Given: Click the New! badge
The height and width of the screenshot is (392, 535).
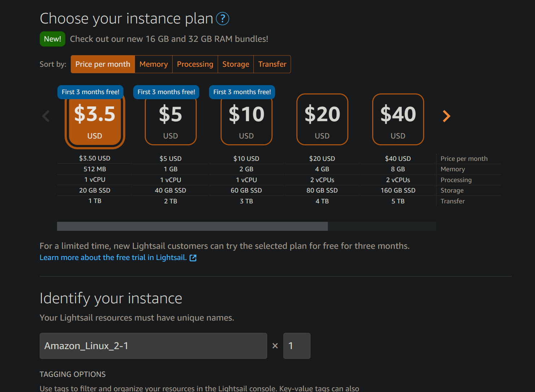Looking at the screenshot, I should click(52, 39).
